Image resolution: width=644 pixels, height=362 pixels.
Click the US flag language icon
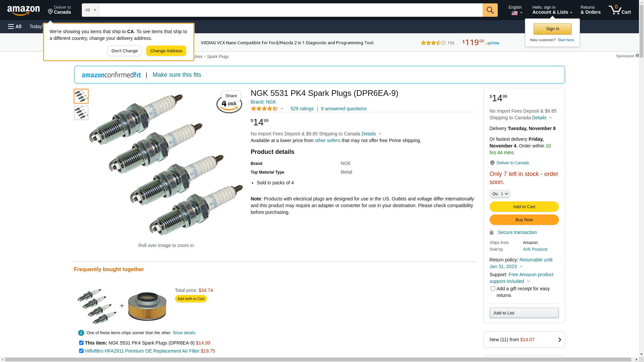(515, 13)
